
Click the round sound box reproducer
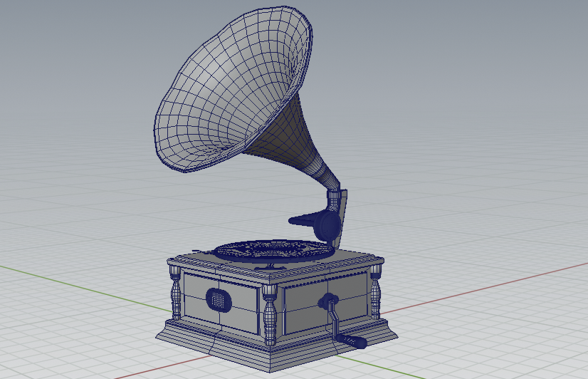point(328,225)
